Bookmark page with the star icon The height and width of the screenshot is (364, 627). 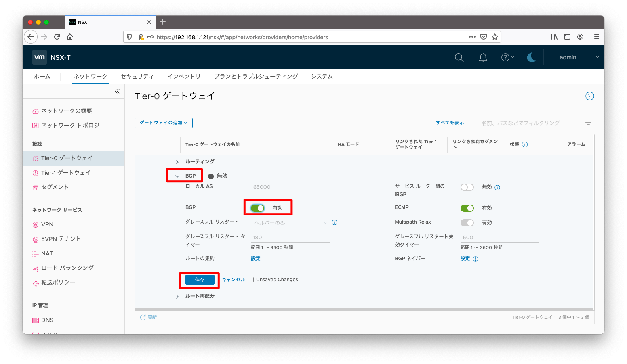(x=495, y=37)
